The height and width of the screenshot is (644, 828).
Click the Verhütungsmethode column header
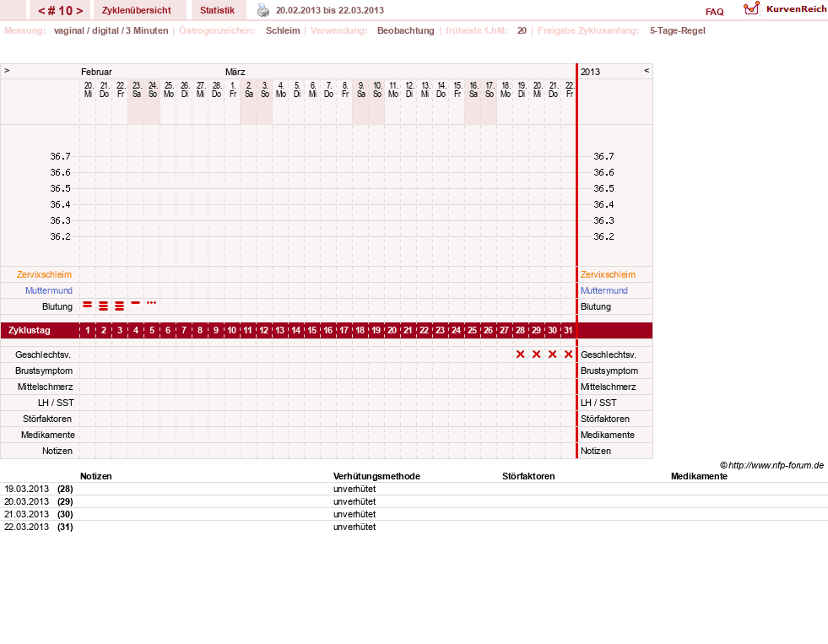[x=376, y=476]
